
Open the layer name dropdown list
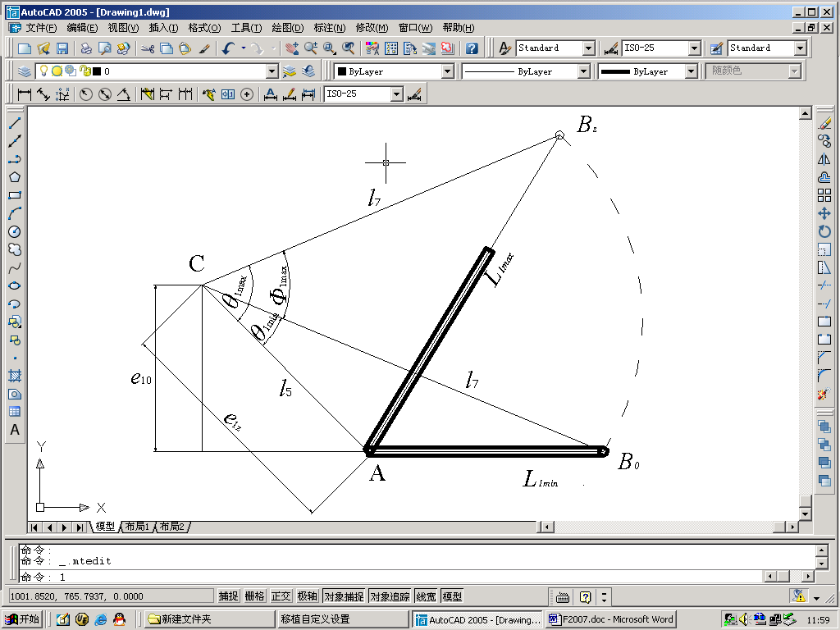[272, 71]
